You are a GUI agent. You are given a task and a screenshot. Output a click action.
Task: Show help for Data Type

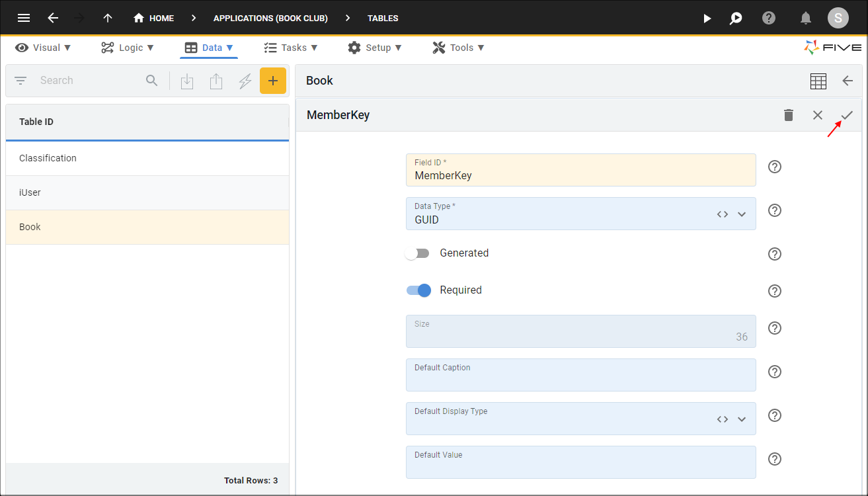pos(775,210)
